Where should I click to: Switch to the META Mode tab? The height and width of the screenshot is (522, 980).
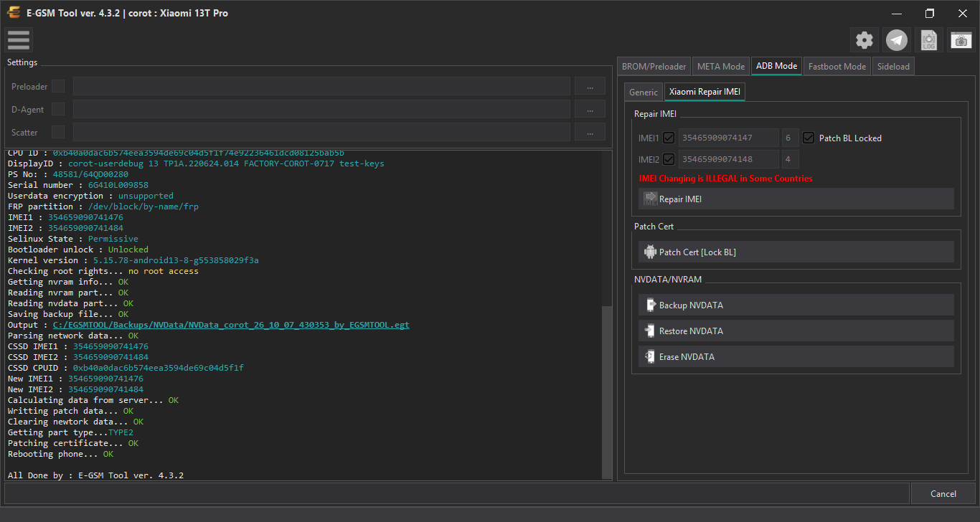pyautogui.click(x=721, y=67)
